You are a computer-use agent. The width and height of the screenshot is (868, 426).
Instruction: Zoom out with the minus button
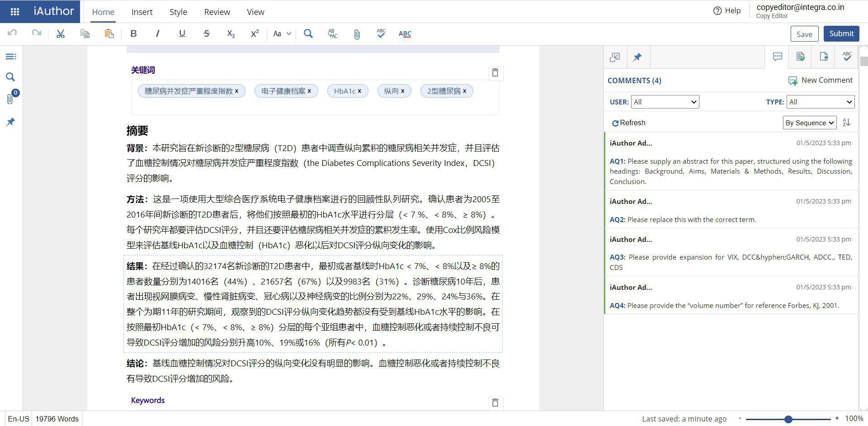click(740, 419)
